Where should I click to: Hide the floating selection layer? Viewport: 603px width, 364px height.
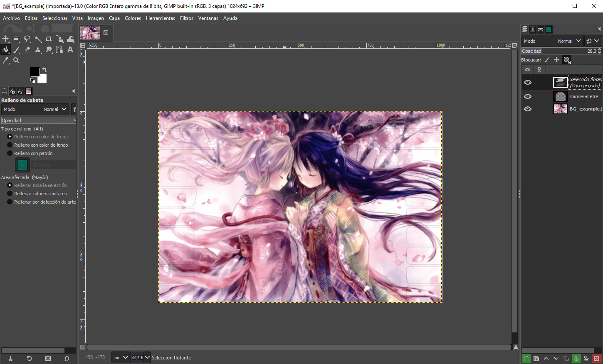pos(528,82)
